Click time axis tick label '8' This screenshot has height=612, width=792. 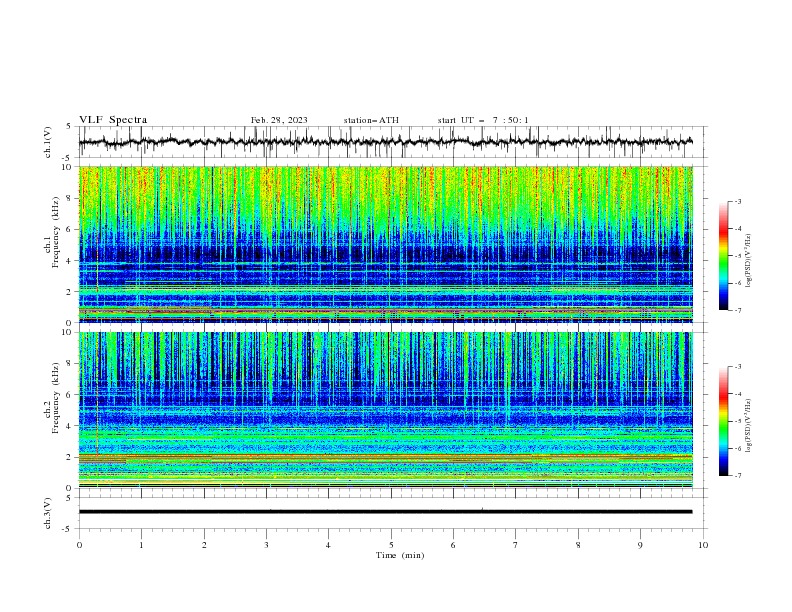578,545
